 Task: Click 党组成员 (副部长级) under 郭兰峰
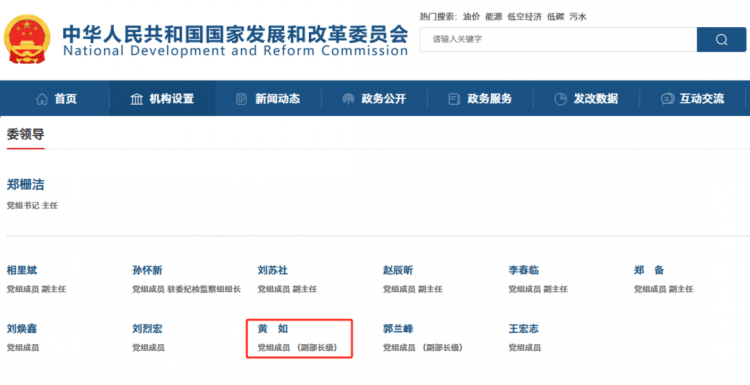pos(423,348)
